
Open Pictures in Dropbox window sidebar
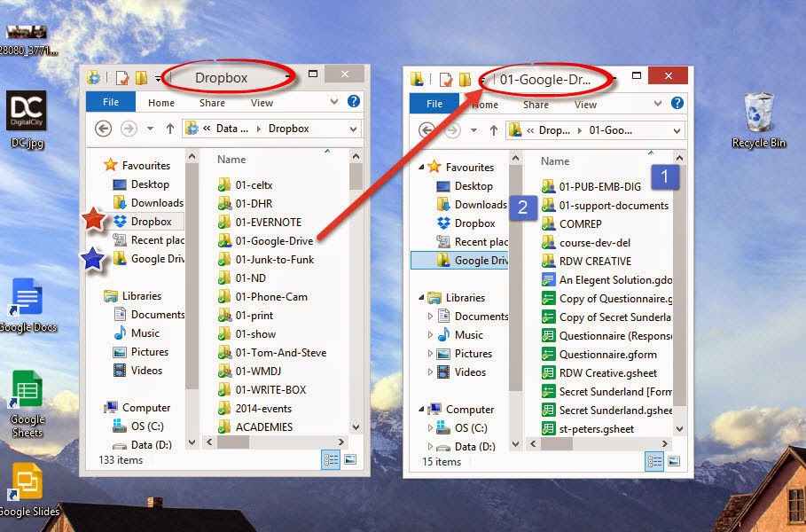(x=140, y=352)
